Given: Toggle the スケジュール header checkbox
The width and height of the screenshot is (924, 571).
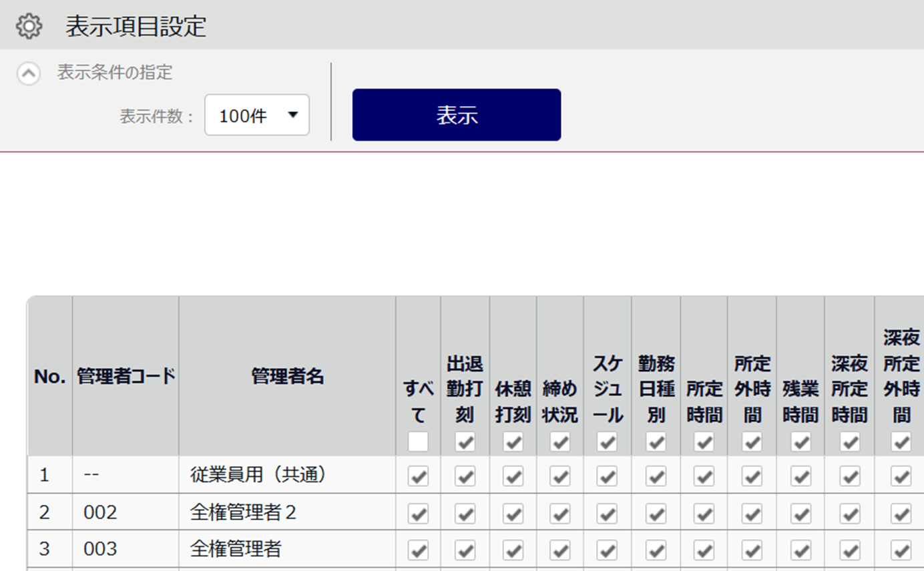Looking at the screenshot, I should point(607,441).
